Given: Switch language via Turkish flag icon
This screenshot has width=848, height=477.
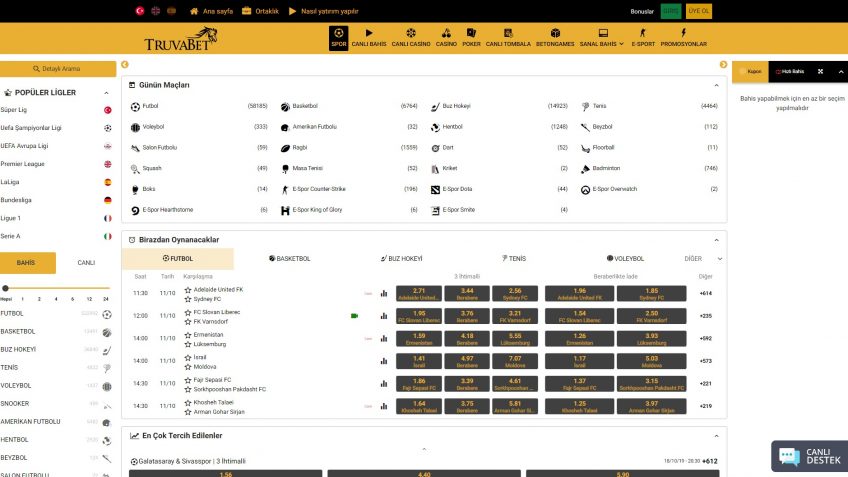Looking at the screenshot, I should click(x=140, y=11).
